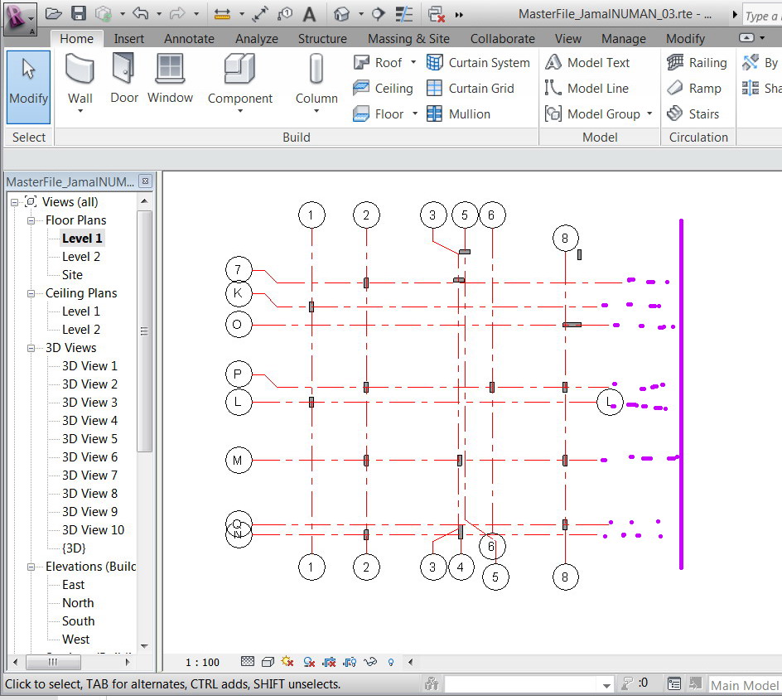The image size is (782, 700).
Task: Select Level 2 under Floor Plans
Action: pyautogui.click(x=81, y=257)
